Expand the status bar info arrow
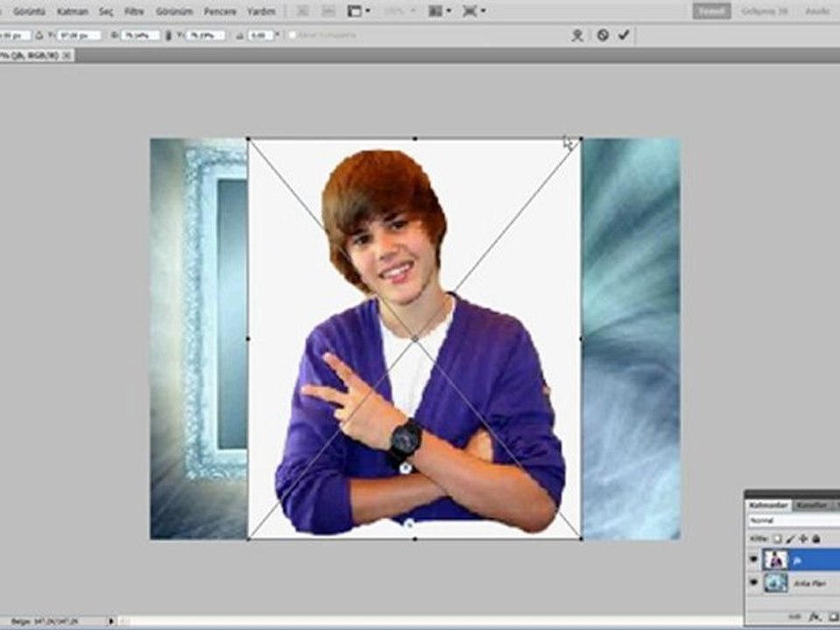This screenshot has height=630, width=840. pos(111,621)
